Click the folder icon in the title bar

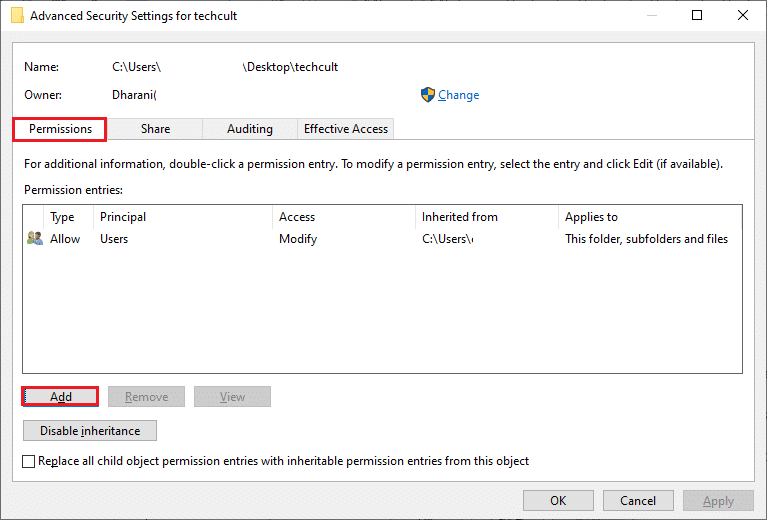tap(17, 16)
